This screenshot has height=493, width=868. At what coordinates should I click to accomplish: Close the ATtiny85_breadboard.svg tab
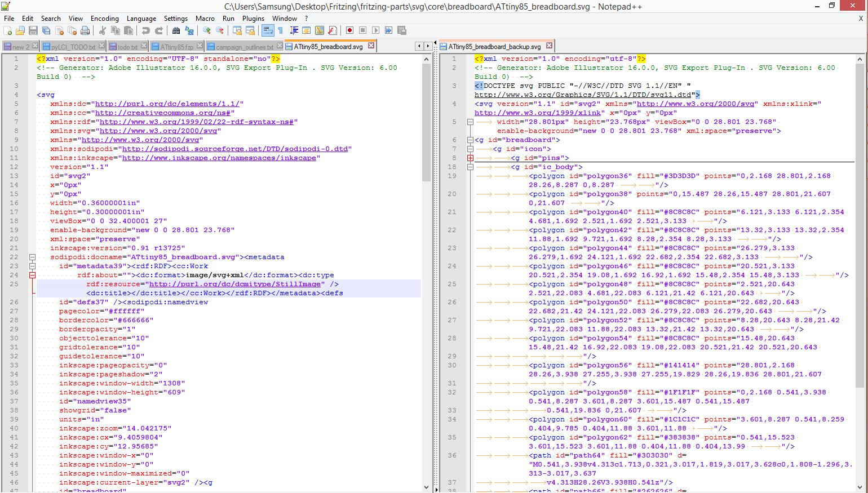tap(371, 46)
